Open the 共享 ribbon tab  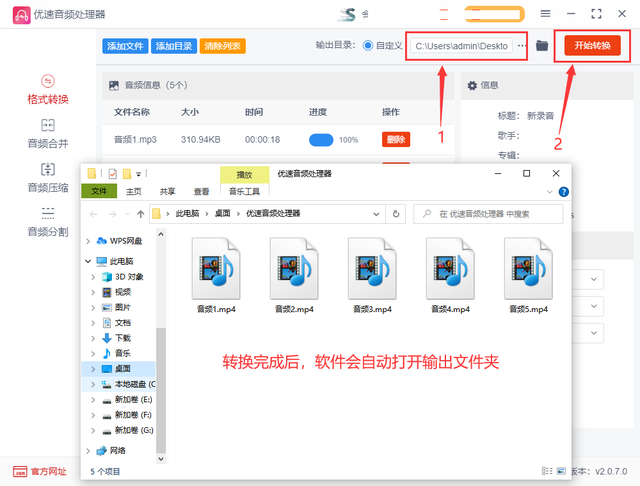click(x=167, y=191)
